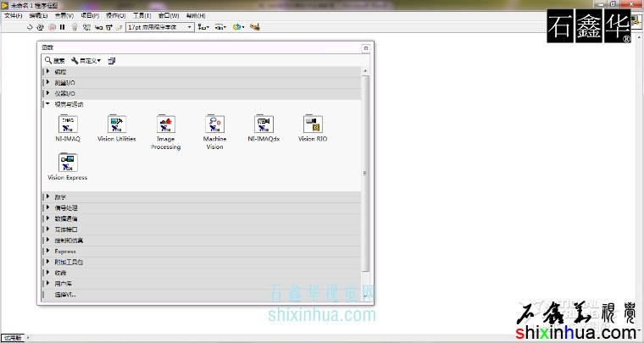The image size is (644, 343).
Task: Click the change visible palettes icon
Action: click(112, 61)
